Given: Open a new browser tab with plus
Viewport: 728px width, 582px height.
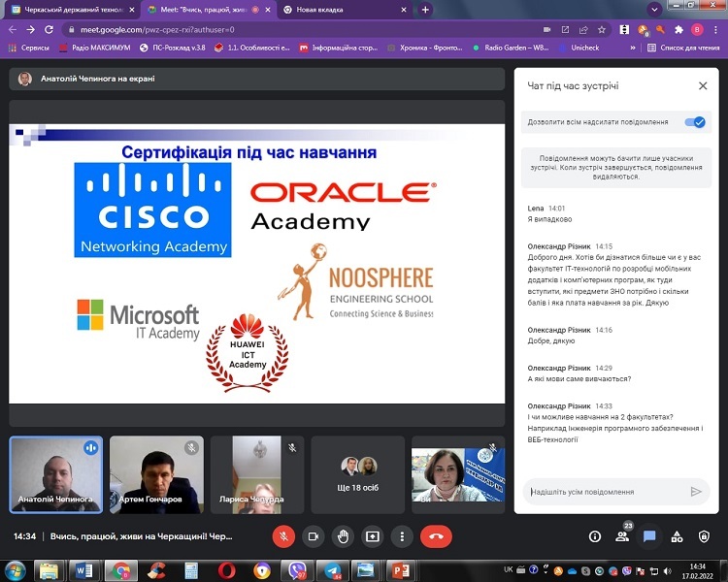Looking at the screenshot, I should pyautogui.click(x=425, y=10).
